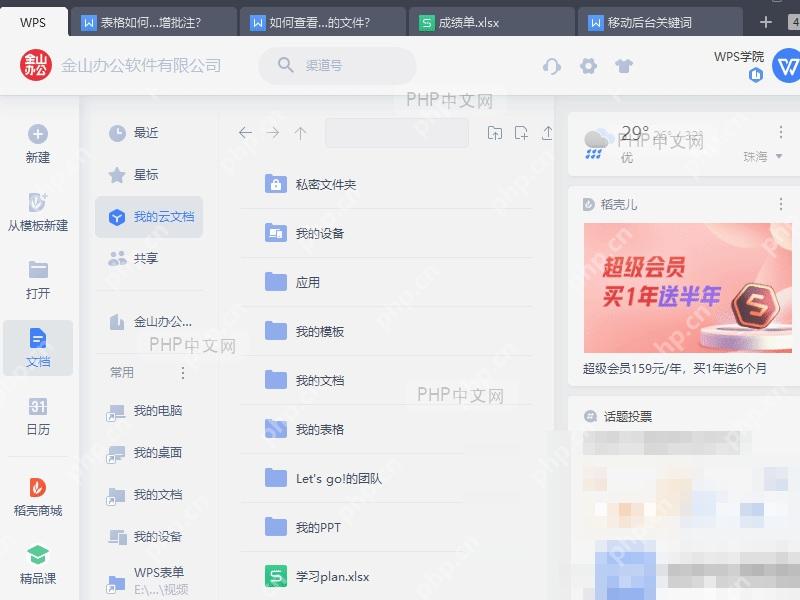Click the new document toolbar icon
800x600 pixels.
(x=521, y=133)
